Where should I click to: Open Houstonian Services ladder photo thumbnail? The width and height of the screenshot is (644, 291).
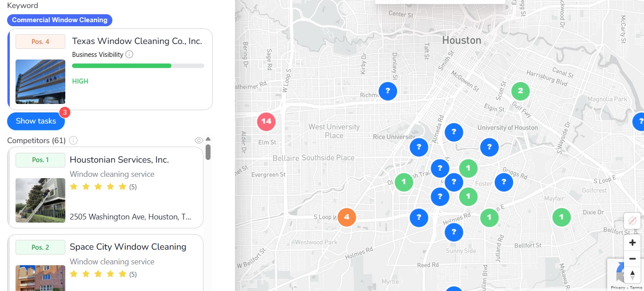click(40, 200)
